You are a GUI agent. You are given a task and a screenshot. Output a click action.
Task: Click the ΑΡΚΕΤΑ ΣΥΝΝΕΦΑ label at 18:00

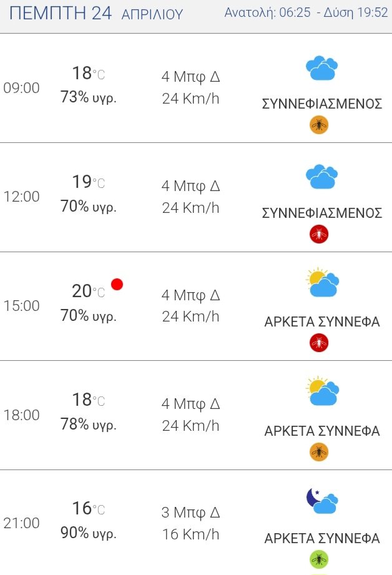[x=322, y=431]
